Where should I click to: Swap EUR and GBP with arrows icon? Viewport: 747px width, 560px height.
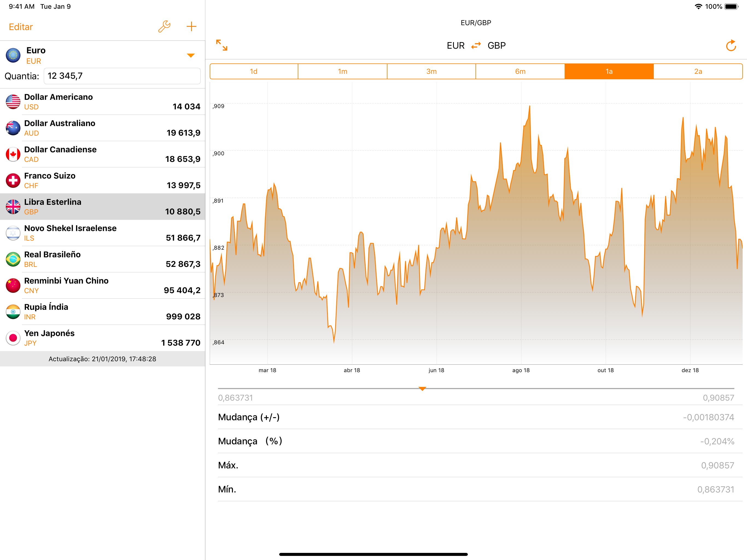coord(476,46)
